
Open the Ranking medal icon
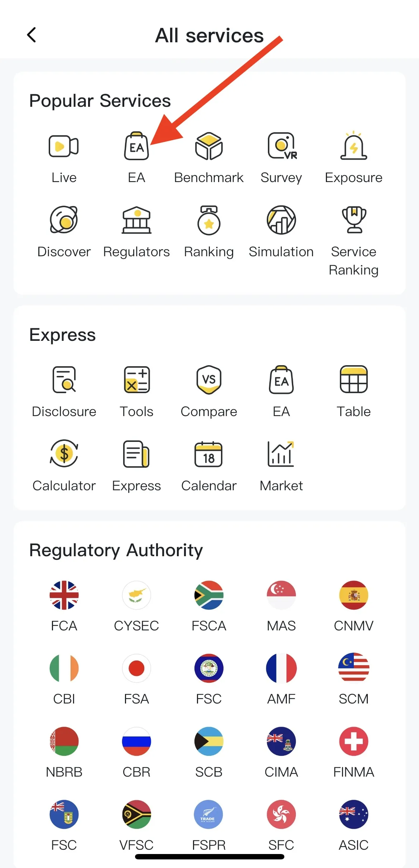(x=209, y=220)
